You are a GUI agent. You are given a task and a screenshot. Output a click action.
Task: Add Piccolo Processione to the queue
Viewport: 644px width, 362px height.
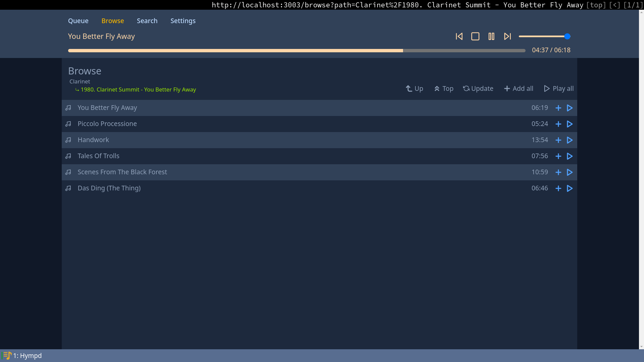[558, 124]
